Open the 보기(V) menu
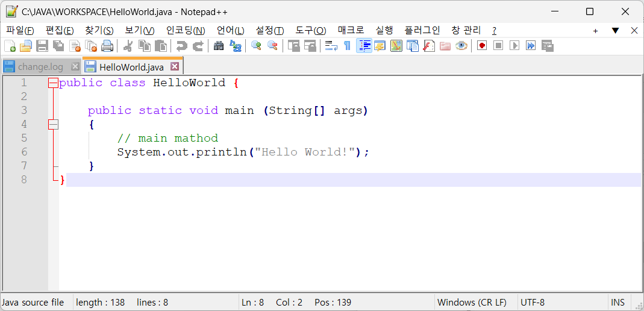The height and width of the screenshot is (311, 644). 140,30
